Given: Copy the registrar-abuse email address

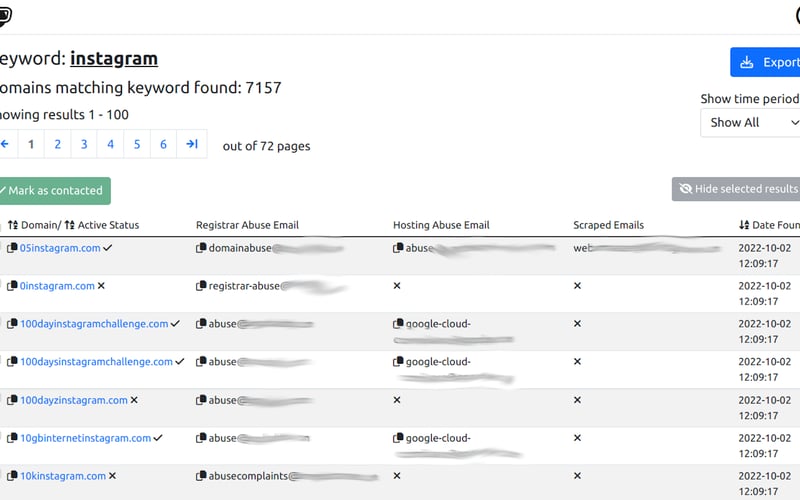Looking at the screenshot, I should click(x=201, y=286).
